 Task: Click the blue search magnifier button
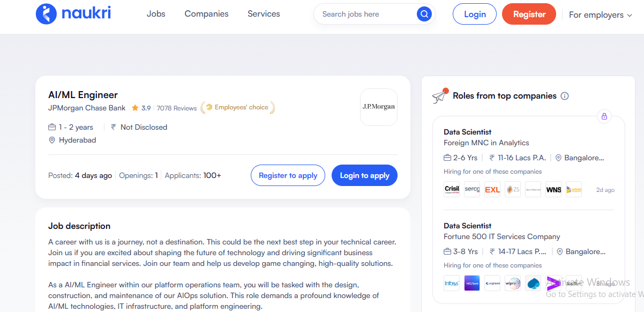coord(424,14)
